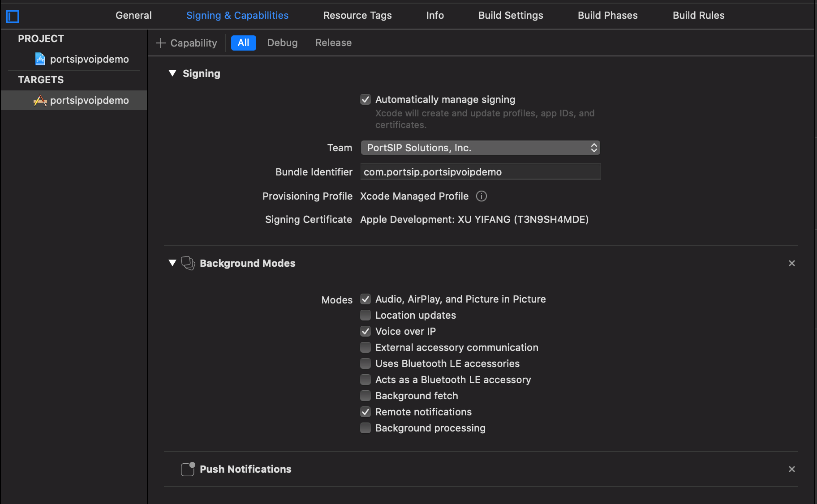Click the Background Modes capability icon
Image resolution: width=817 pixels, height=504 pixels.
[188, 263]
